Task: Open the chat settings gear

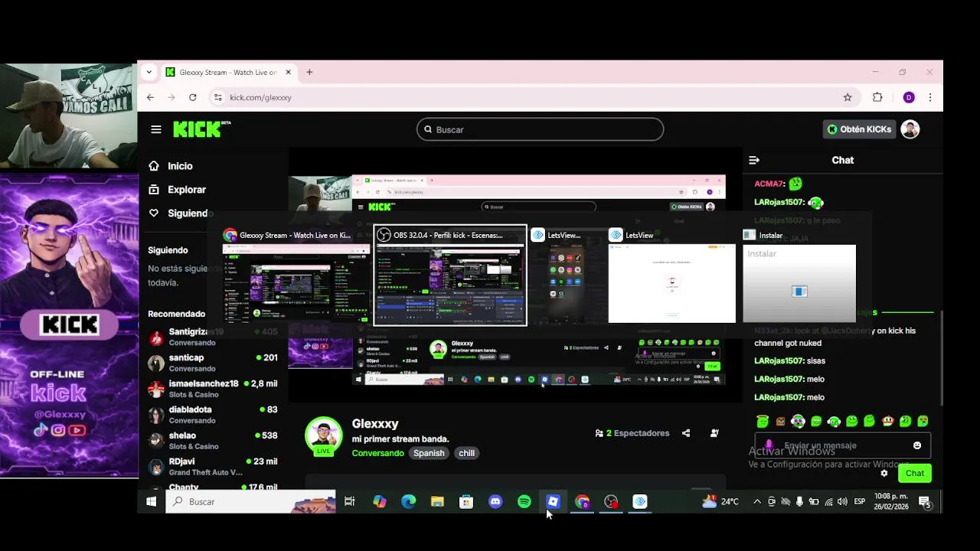Action: pyautogui.click(x=884, y=473)
